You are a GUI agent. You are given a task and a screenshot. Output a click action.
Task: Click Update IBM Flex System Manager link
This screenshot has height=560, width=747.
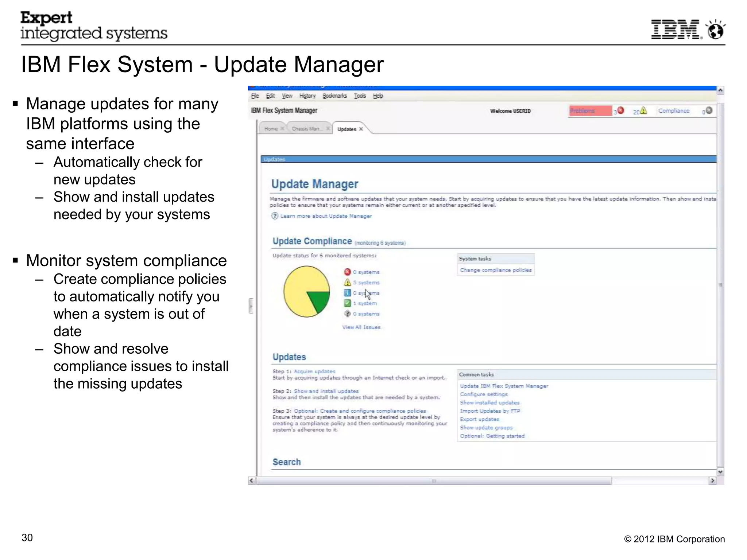click(x=504, y=386)
